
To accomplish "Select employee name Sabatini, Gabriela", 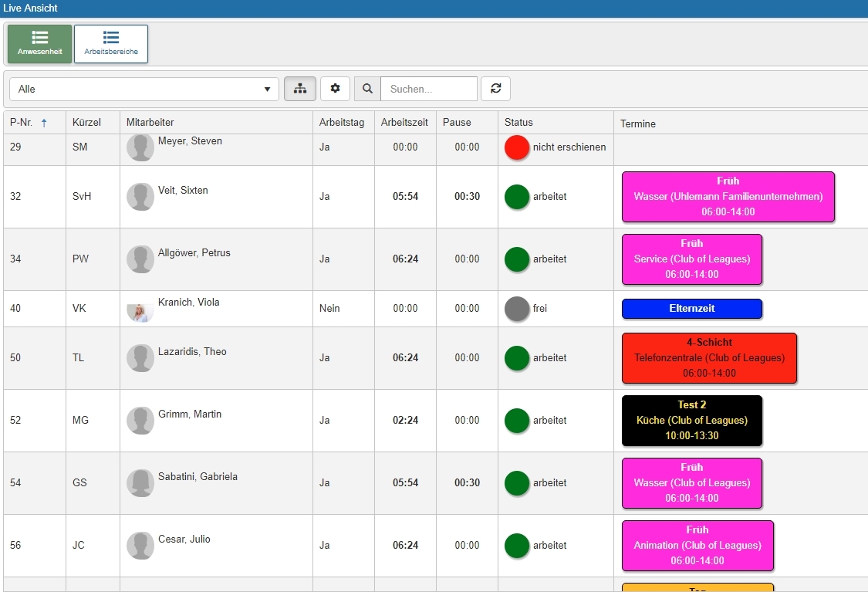I will pyautogui.click(x=198, y=477).
